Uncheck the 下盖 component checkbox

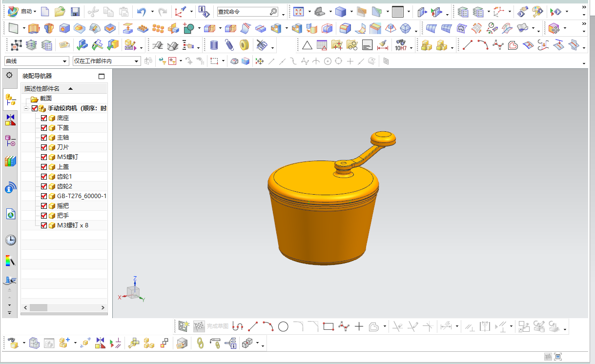(x=44, y=128)
